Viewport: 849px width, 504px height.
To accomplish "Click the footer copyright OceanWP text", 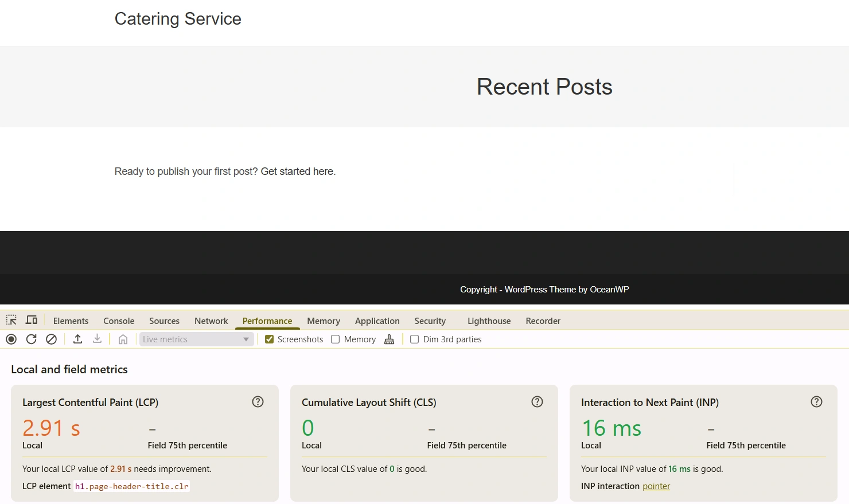I will point(544,290).
